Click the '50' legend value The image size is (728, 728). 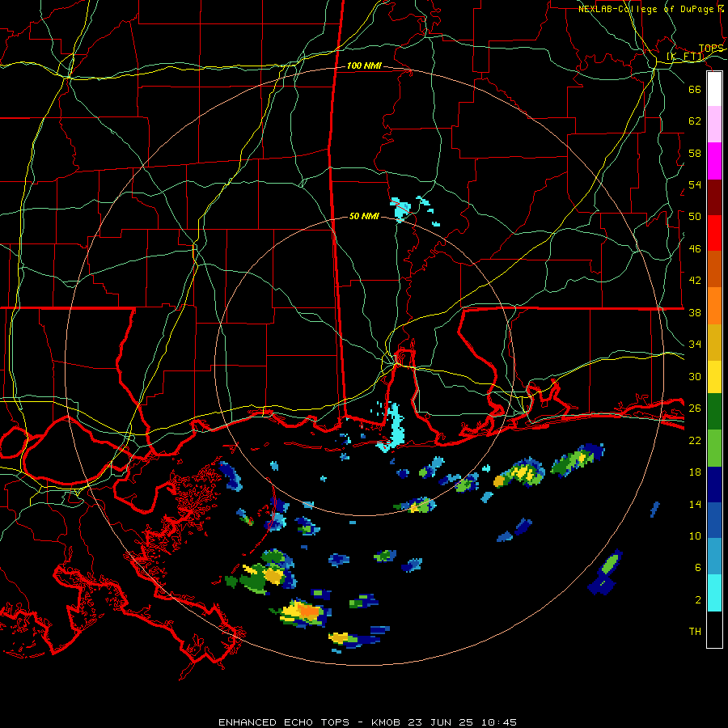tap(695, 216)
